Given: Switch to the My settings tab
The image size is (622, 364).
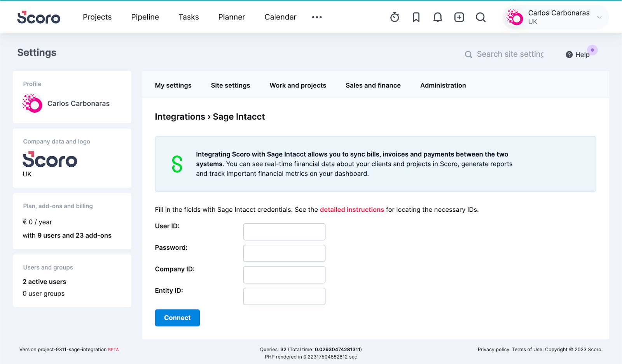Looking at the screenshot, I should click(173, 85).
